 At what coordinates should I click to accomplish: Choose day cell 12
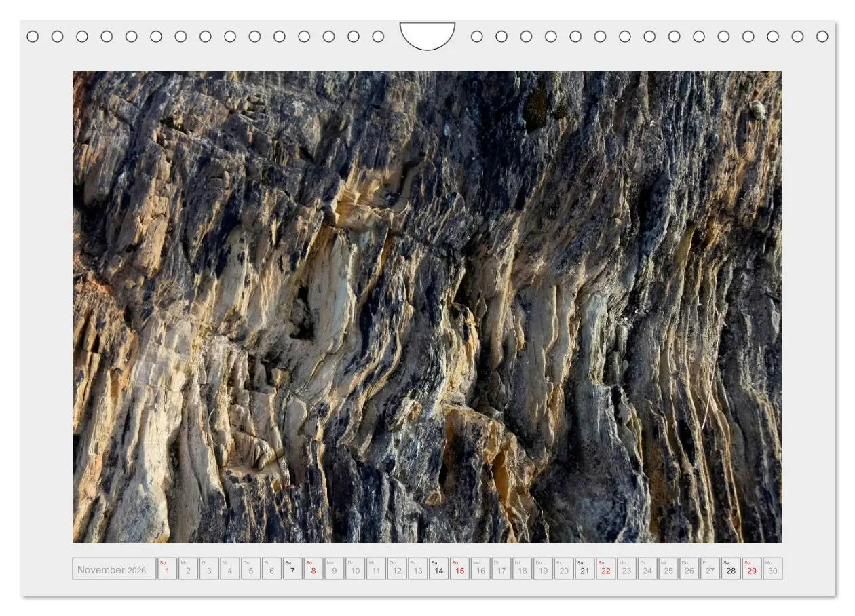397,569
